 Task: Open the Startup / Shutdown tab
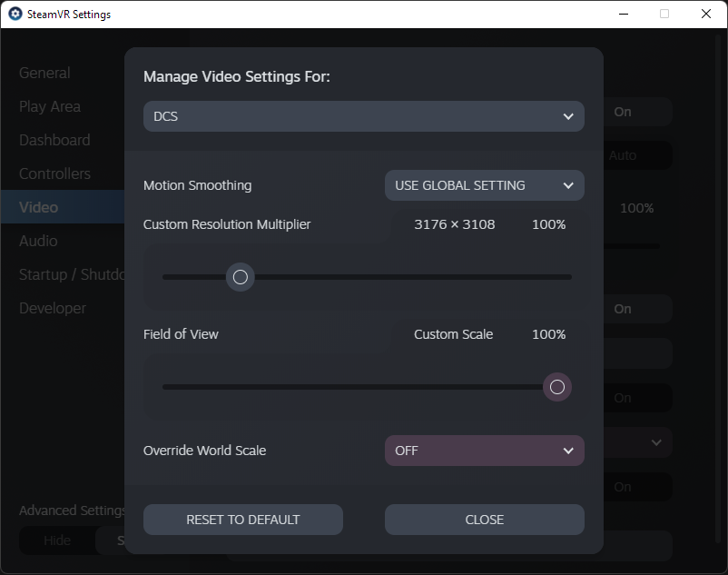coord(72,274)
